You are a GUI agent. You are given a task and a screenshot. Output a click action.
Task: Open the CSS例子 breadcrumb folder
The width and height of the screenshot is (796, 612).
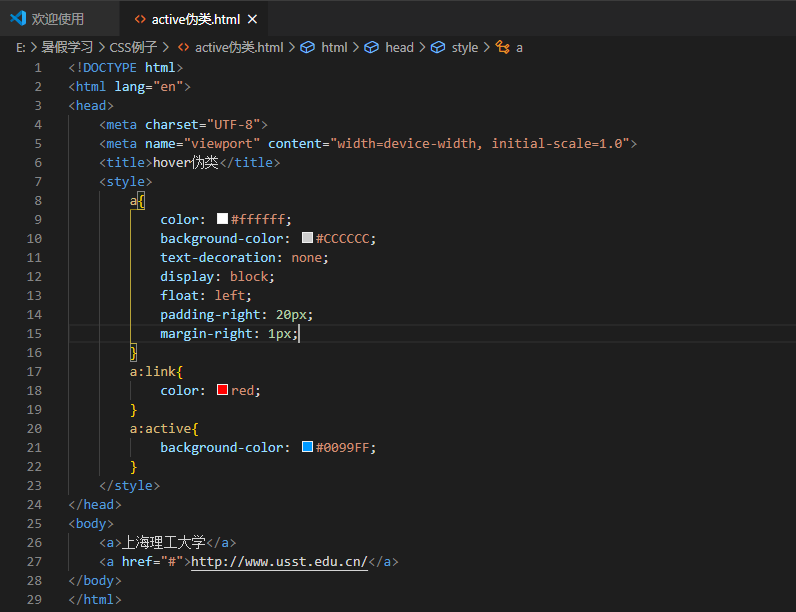tap(133, 47)
